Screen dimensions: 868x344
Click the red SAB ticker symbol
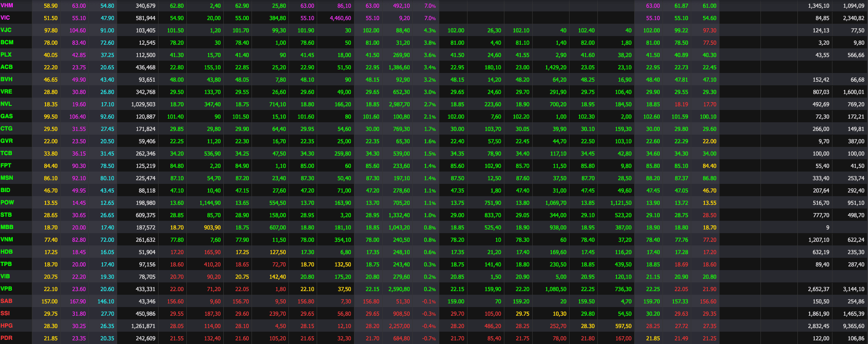pos(6,301)
